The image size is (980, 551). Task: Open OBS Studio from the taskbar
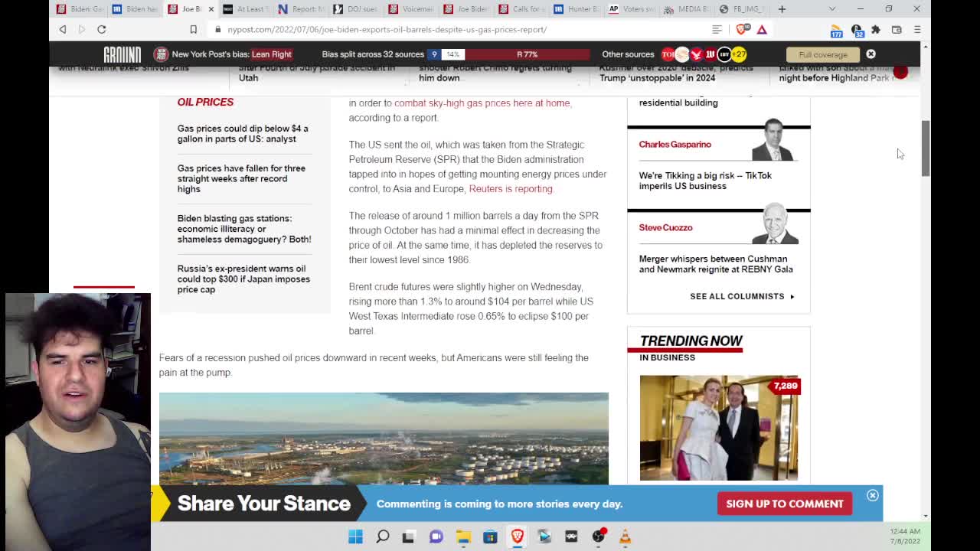tap(599, 536)
